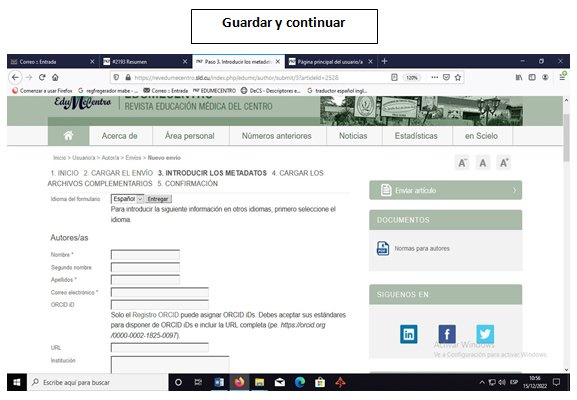Open the LinkedIn icon link

pyautogui.click(x=409, y=334)
